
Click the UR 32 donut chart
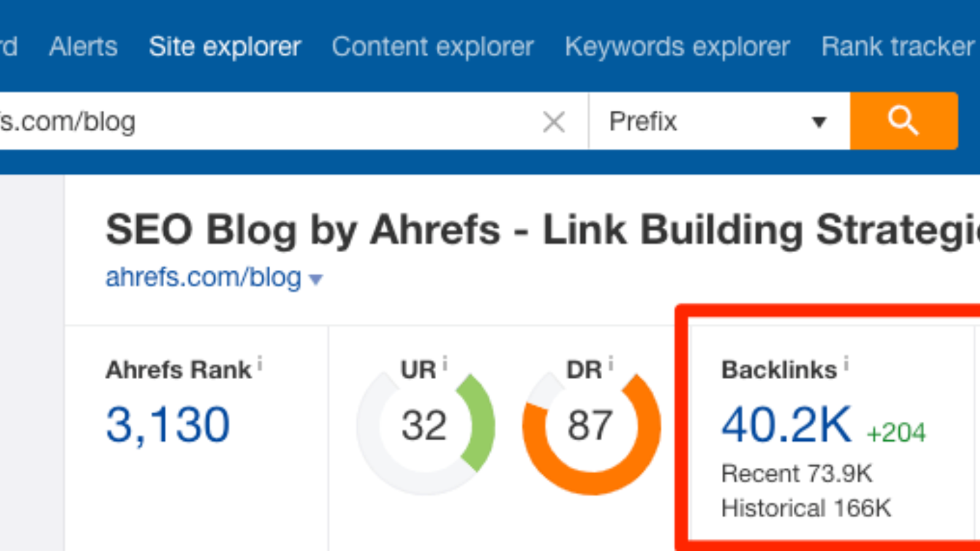coord(426,425)
